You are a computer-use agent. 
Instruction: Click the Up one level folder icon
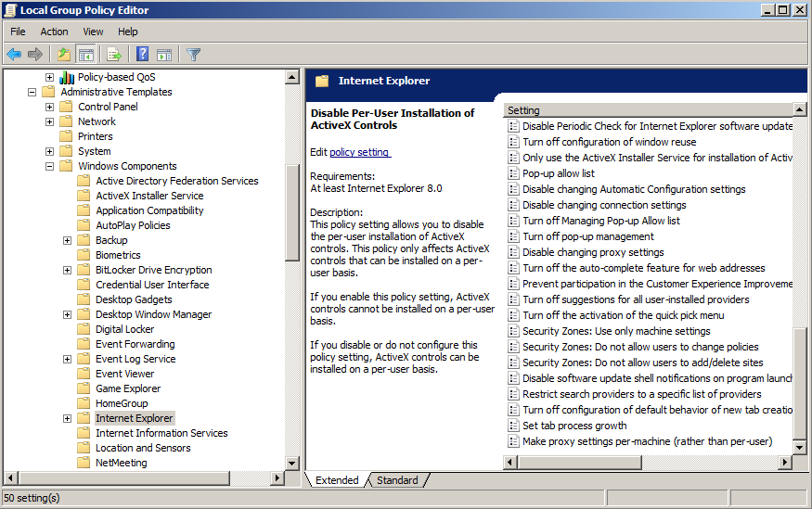pos(64,54)
